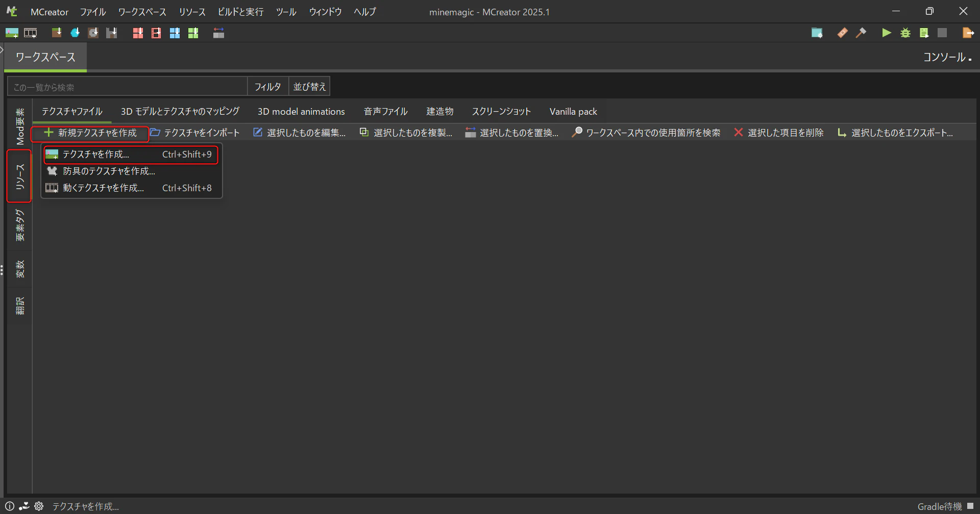Click the red four-square import icon
The height and width of the screenshot is (514, 980).
point(138,33)
